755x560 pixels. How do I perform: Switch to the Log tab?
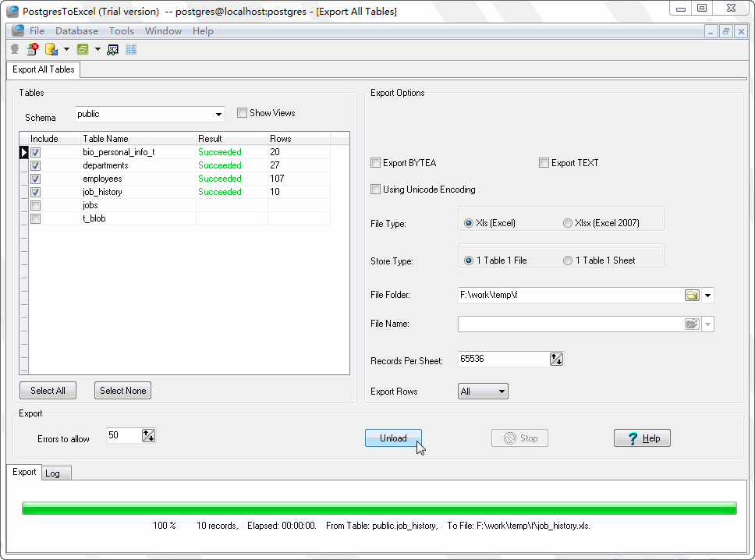56,473
